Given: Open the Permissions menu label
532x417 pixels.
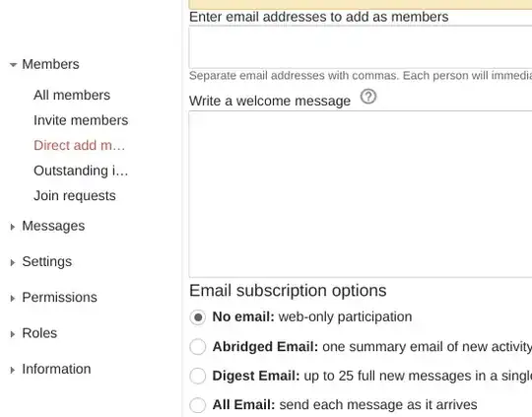Looking at the screenshot, I should coord(59,298).
